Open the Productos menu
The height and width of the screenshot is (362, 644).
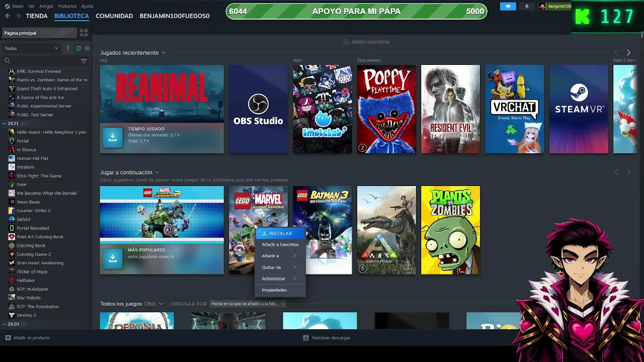tap(67, 7)
